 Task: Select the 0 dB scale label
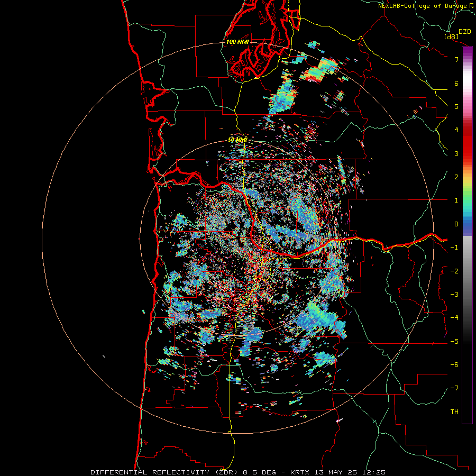click(456, 224)
